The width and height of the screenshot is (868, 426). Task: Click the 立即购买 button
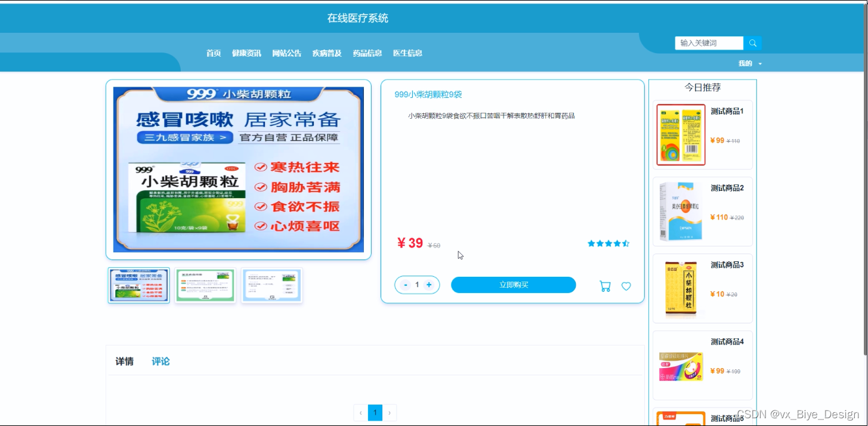pyautogui.click(x=514, y=285)
